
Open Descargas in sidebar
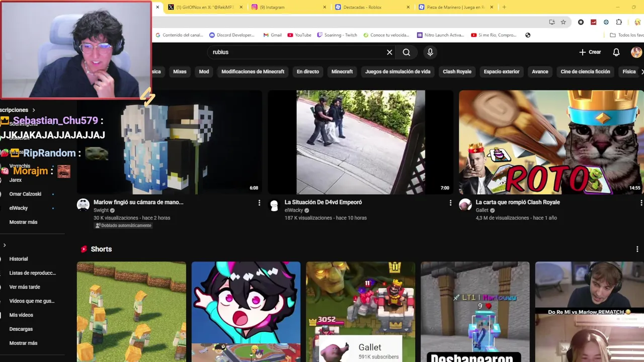tap(21, 329)
